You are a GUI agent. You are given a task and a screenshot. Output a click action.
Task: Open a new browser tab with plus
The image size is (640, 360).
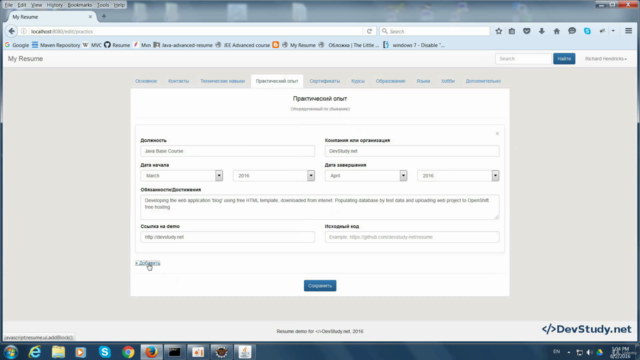(x=104, y=16)
